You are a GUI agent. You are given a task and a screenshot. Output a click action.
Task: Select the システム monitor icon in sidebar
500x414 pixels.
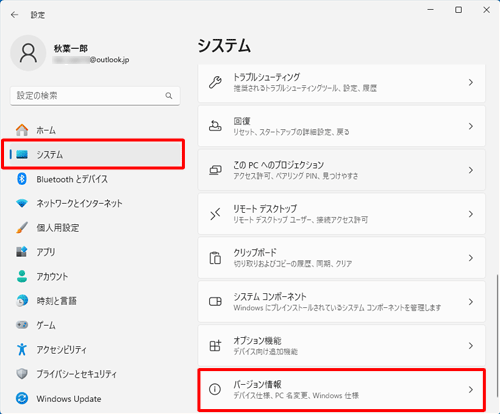(x=22, y=154)
